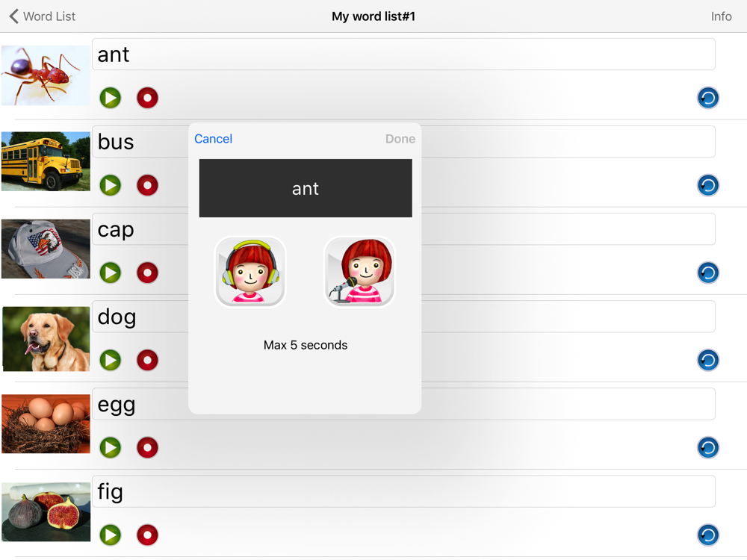Record audio for the ant word

pos(148,98)
